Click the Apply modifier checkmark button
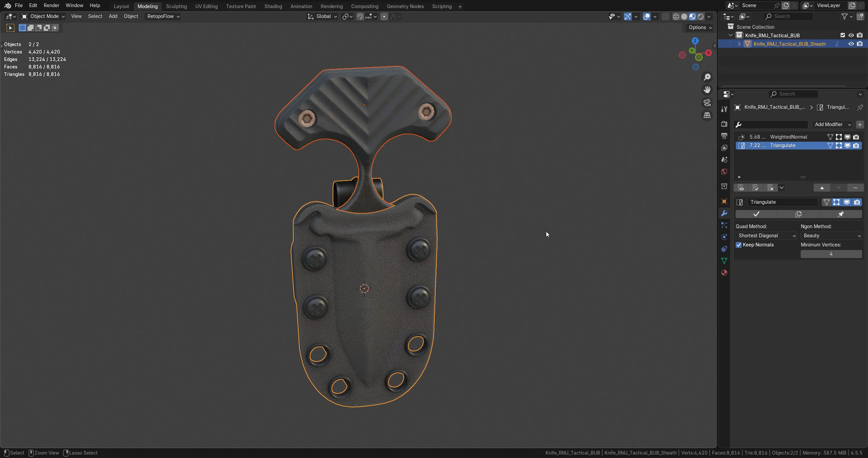This screenshot has width=868, height=458. 756,214
